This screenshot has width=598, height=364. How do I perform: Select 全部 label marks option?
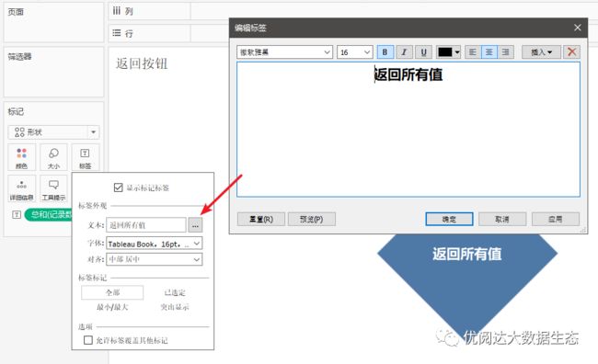[112, 292]
